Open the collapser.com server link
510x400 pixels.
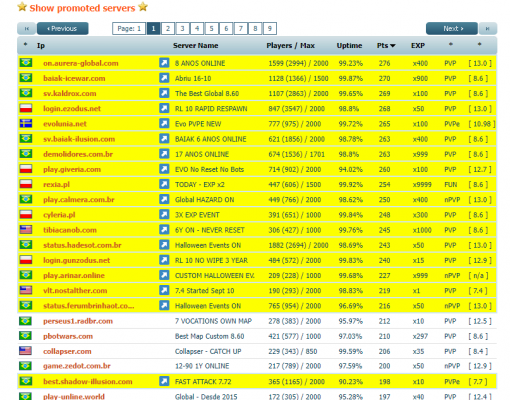67,351
